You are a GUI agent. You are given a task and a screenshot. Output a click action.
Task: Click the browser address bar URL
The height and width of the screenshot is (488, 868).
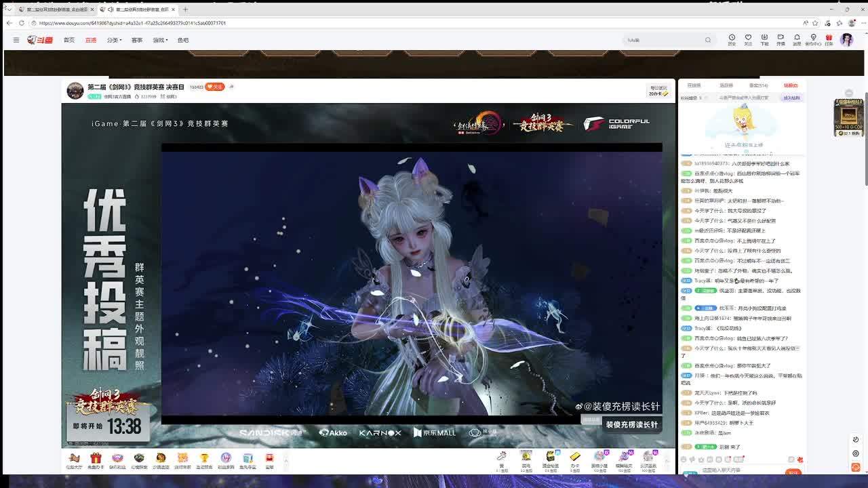(133, 23)
